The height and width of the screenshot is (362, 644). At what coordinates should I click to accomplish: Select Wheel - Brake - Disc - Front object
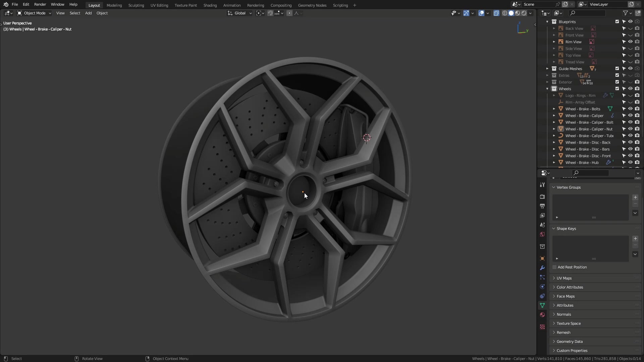[588, 156]
